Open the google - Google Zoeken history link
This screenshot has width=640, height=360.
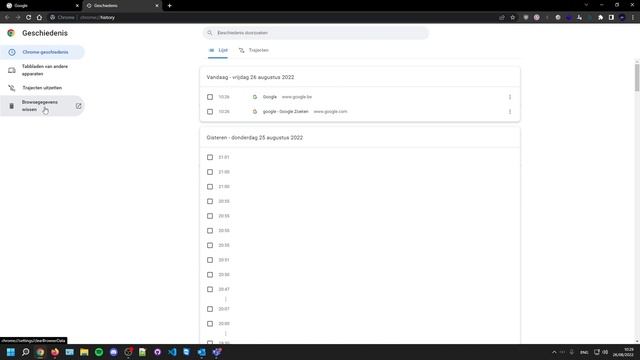click(285, 112)
